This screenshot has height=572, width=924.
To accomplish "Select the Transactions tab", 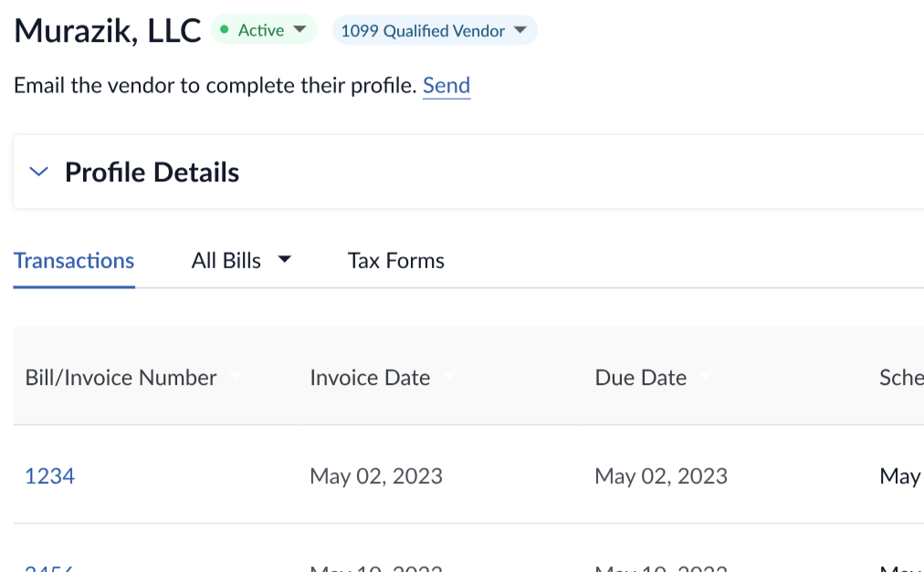I will [73, 260].
